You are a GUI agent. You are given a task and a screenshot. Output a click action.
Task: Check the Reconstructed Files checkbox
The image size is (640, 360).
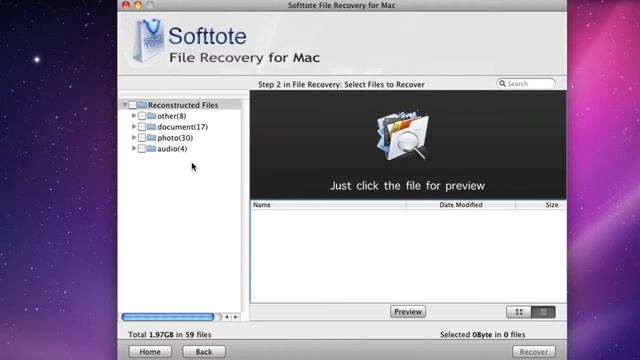point(133,105)
